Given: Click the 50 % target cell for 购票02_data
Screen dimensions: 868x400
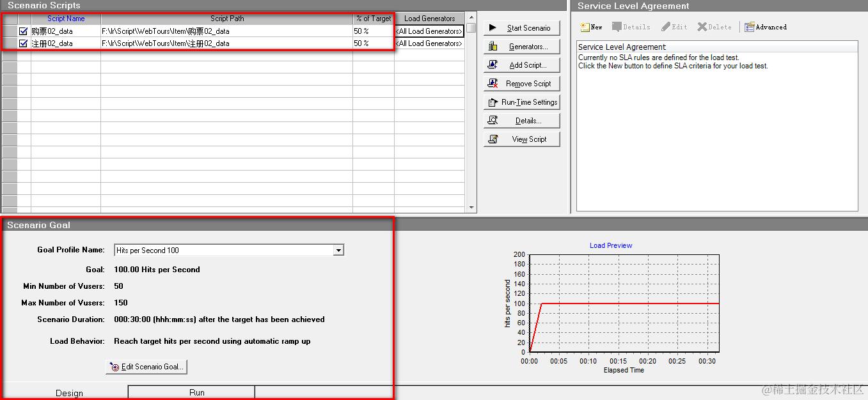Looking at the screenshot, I should [374, 31].
